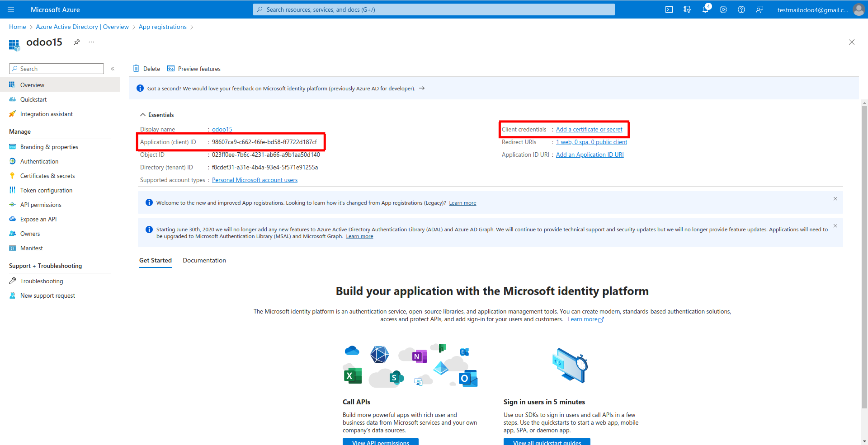Click the left menu Search field

point(57,69)
